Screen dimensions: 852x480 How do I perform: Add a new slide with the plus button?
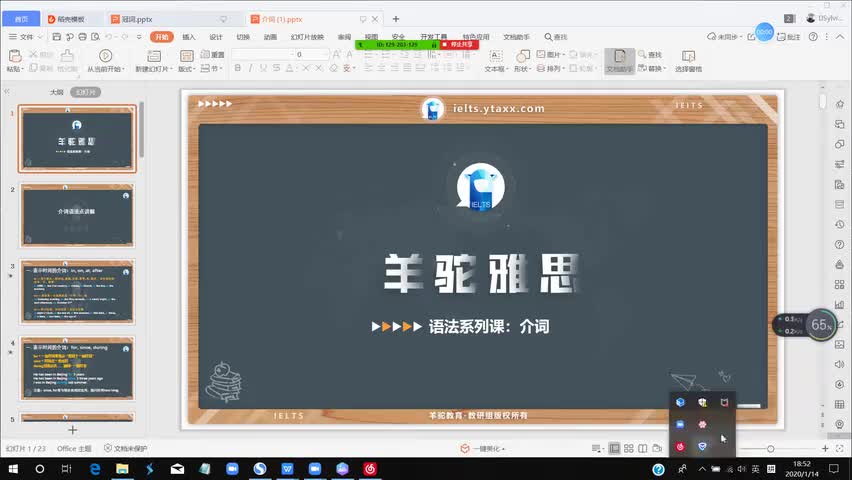tap(73, 430)
